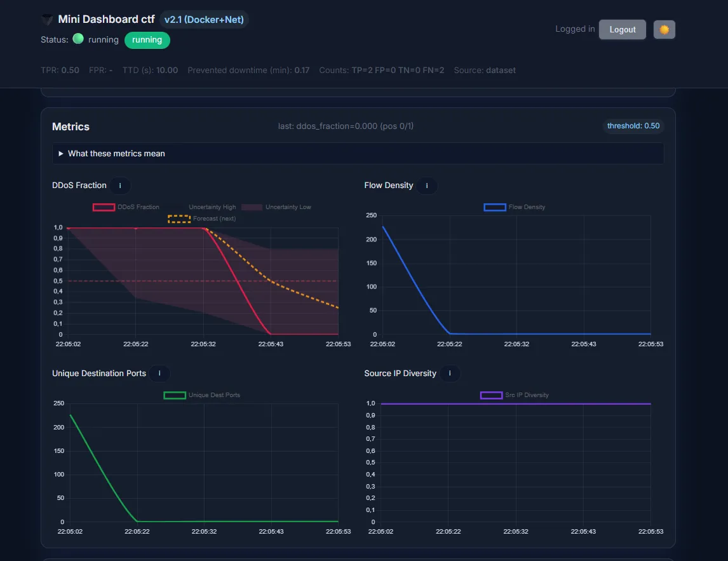Image resolution: width=728 pixels, height=561 pixels.
Task: Toggle Unique Dest Ports legend entry
Action: (202, 395)
